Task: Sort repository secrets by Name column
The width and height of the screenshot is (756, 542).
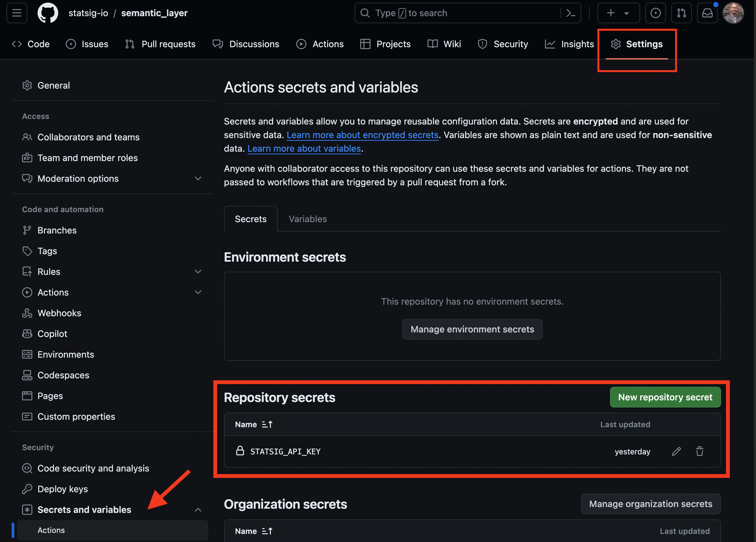Action: 254,424
